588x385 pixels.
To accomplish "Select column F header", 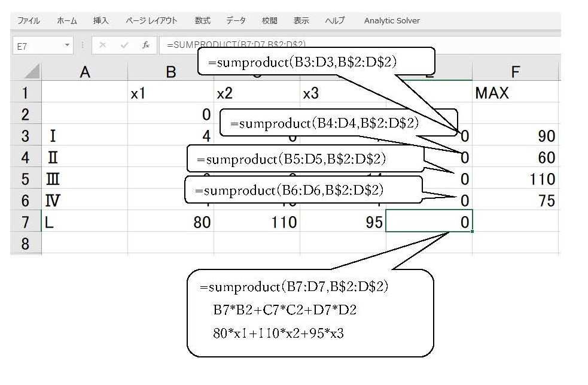I will coord(514,72).
